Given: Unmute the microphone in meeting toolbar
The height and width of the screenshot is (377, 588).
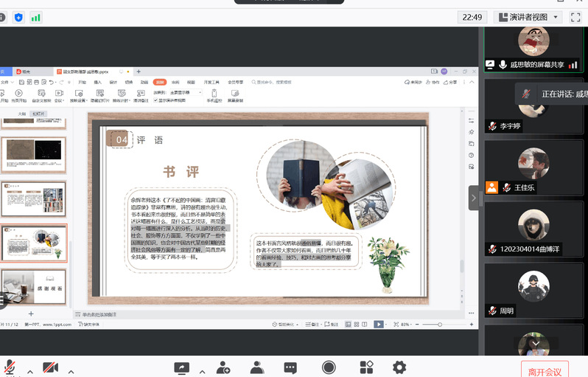Looking at the screenshot, I should tap(10, 367).
